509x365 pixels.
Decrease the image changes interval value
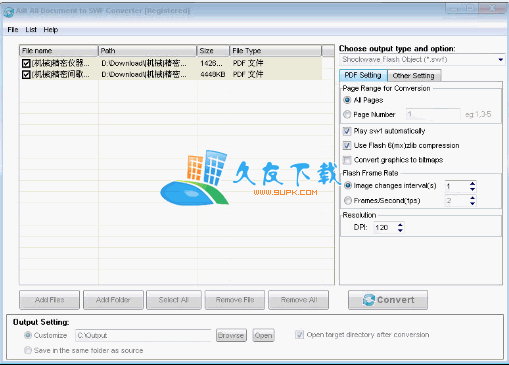(472, 189)
